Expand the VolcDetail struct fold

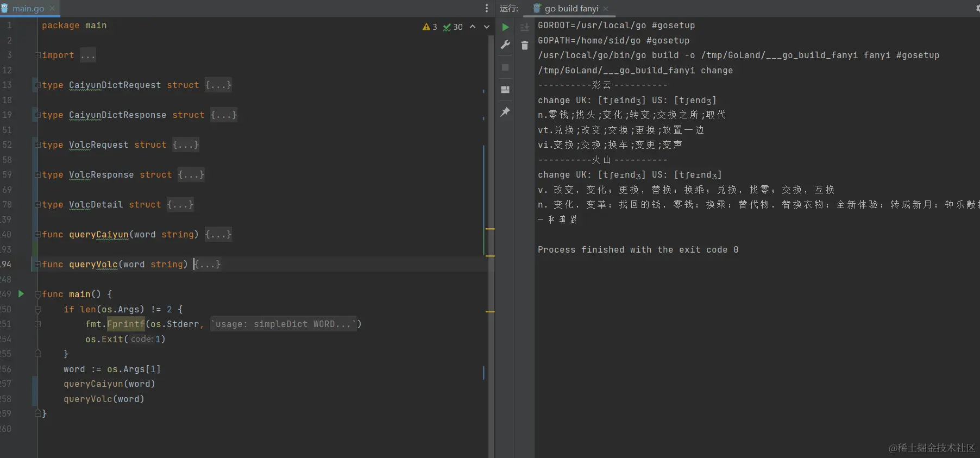(x=37, y=205)
